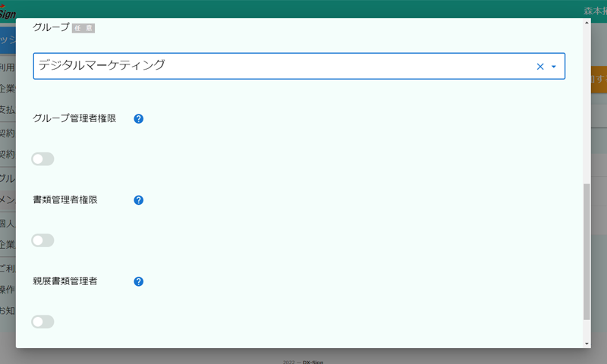607x364 pixels.
Task: Open the お知 sidebar link
Action: click(8, 311)
